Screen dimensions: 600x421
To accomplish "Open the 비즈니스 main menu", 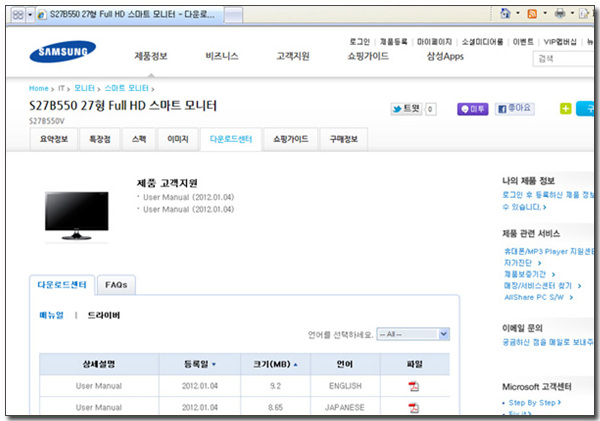I will pyautogui.click(x=222, y=56).
